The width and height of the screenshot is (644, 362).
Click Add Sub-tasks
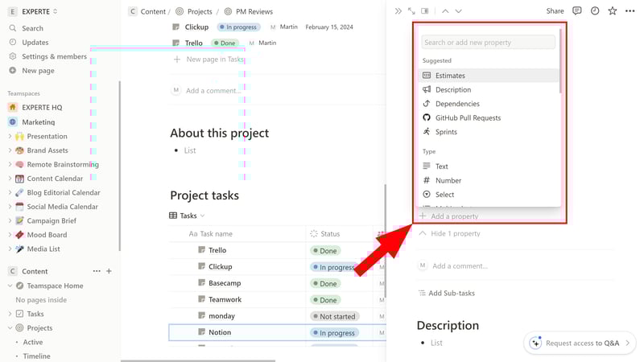(447, 293)
